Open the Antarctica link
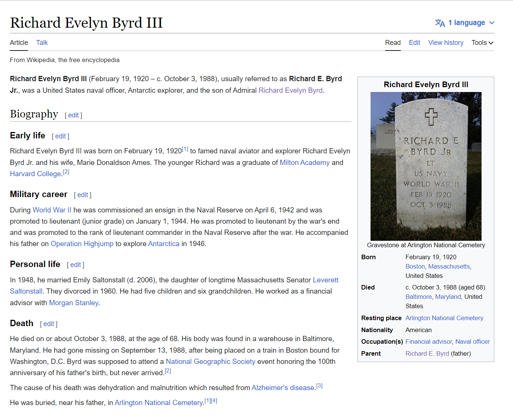 [x=164, y=243]
